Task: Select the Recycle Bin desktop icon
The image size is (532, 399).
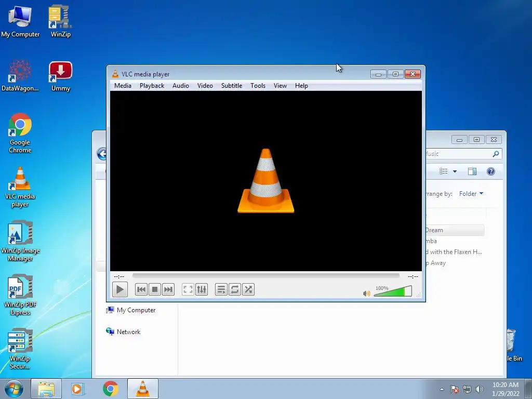Action: (x=514, y=345)
